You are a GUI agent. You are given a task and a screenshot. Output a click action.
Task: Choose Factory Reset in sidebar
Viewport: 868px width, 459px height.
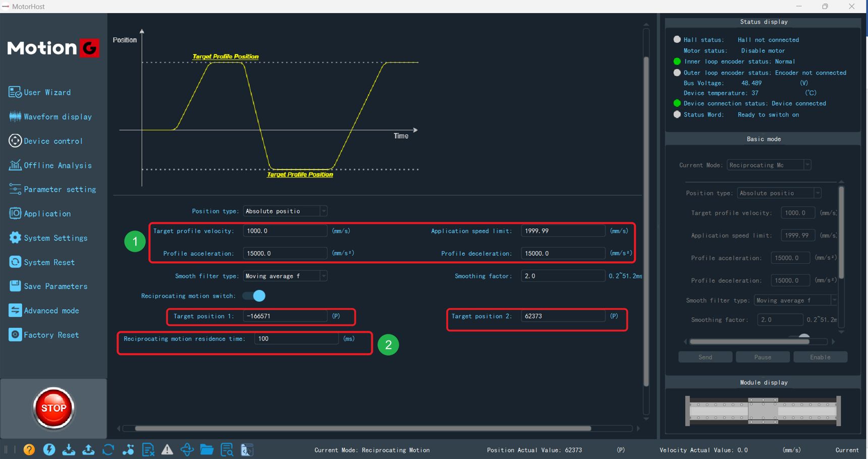point(44,334)
